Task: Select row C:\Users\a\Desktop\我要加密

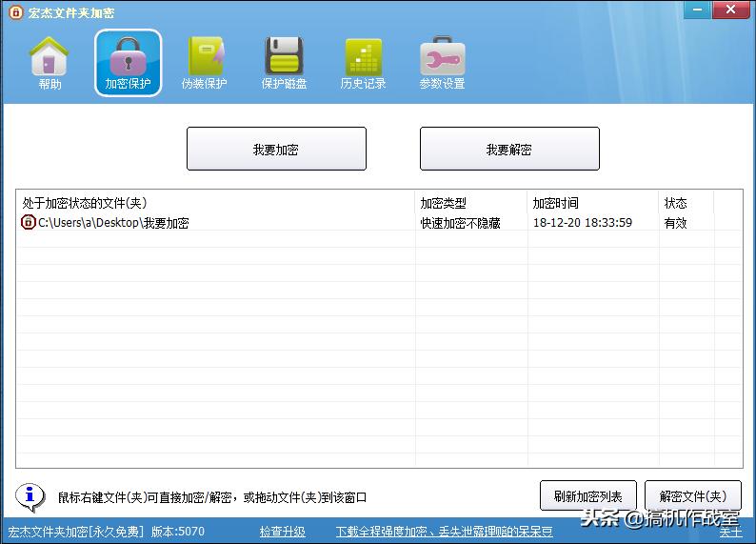Action: coord(380,222)
